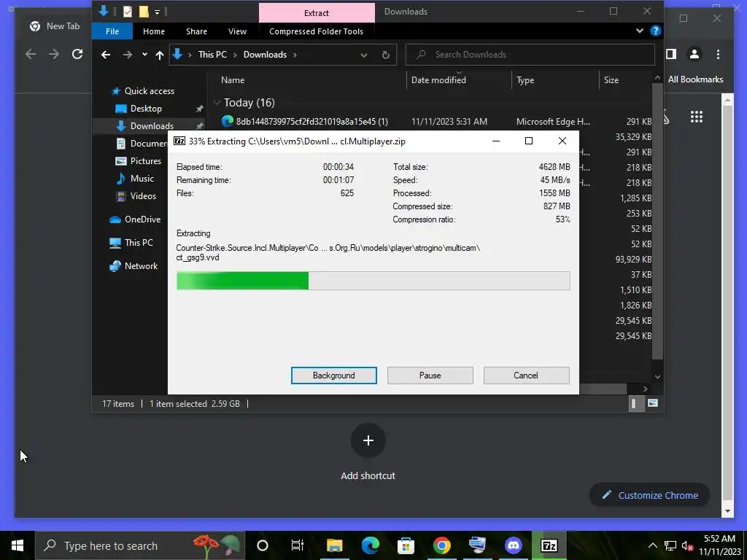
Task: Click Properties icon in quick access toolbar
Action: pos(127,12)
